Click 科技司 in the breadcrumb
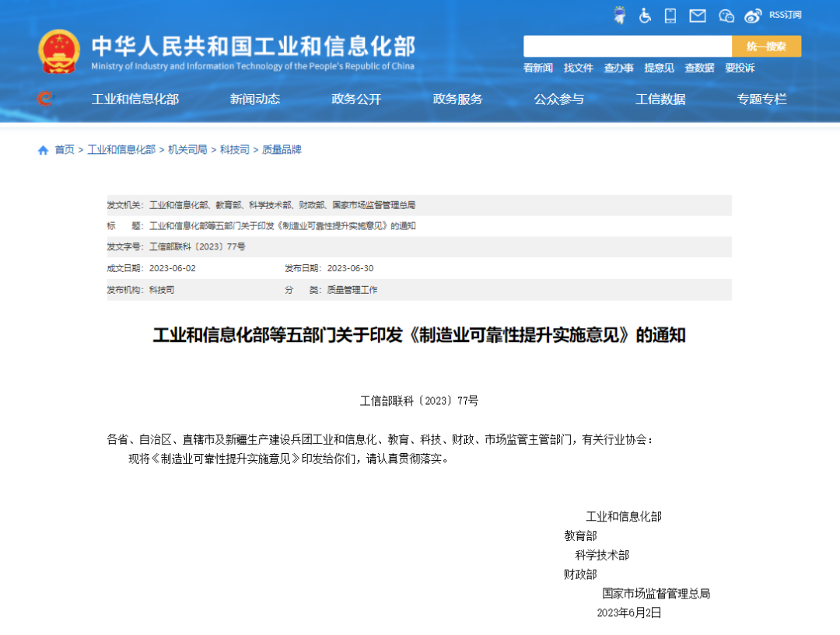 point(235,150)
